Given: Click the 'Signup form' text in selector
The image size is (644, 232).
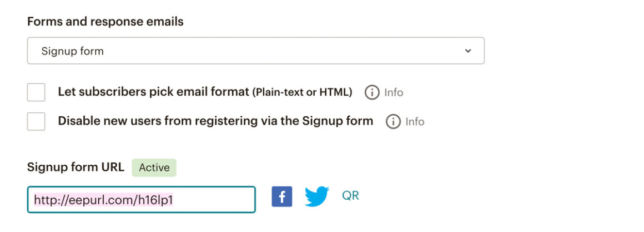Looking at the screenshot, I should click(72, 51).
